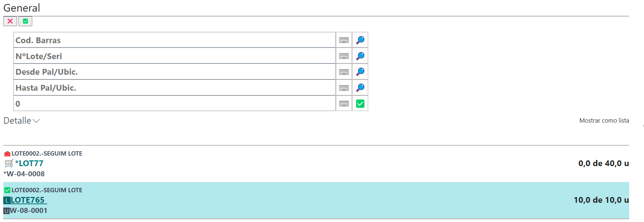Open keyboard for NºLote/Seri field
This screenshot has width=644, height=222.
[x=344, y=56]
